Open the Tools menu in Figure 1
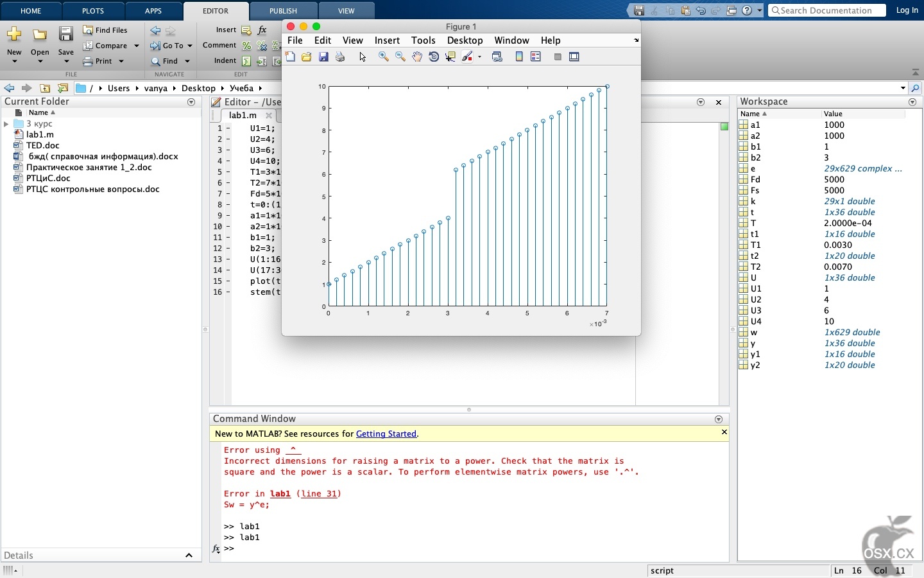Screen dimensions: 924x578 point(424,40)
